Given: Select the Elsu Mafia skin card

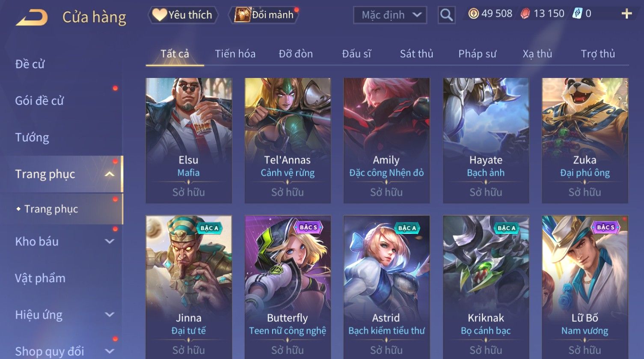Looking at the screenshot, I should pyautogui.click(x=189, y=141).
